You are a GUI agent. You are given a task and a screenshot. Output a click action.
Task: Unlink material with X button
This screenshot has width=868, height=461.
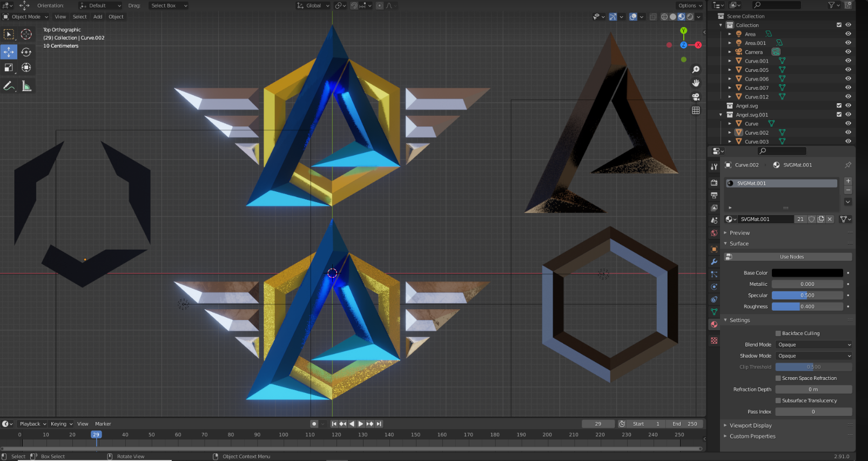(x=830, y=219)
